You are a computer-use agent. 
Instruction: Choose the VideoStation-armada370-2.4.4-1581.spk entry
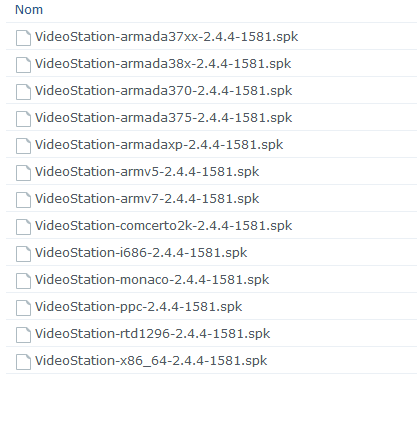164,91
